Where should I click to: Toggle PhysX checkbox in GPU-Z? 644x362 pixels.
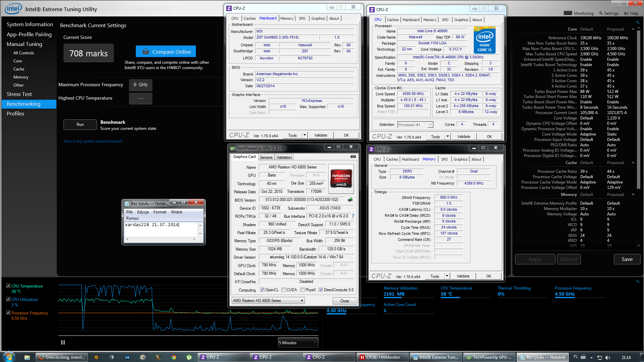302,290
